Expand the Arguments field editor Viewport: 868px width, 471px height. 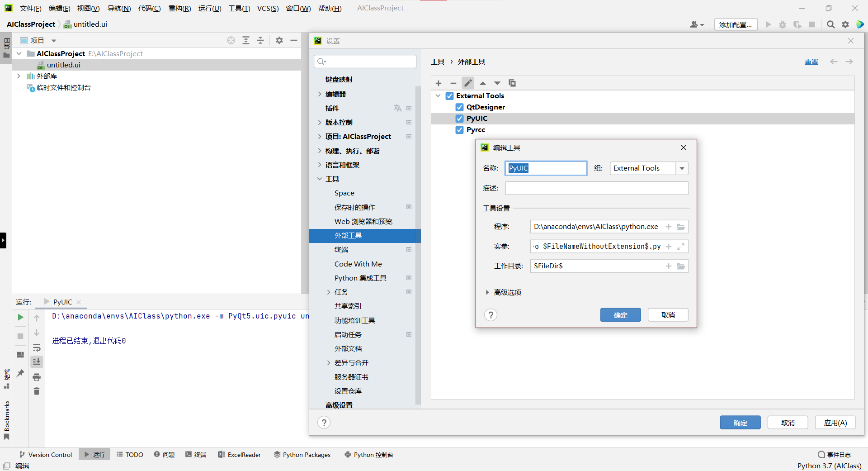click(681, 247)
